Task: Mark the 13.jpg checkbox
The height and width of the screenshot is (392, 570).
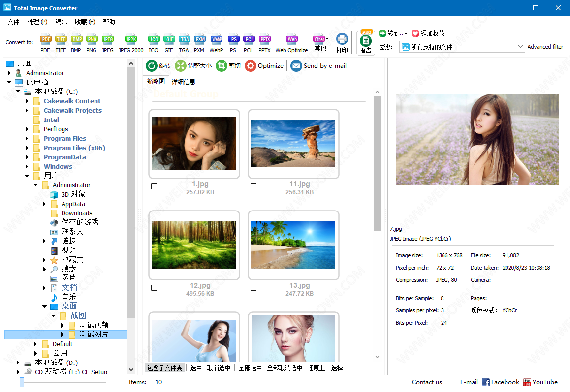Action: point(253,288)
